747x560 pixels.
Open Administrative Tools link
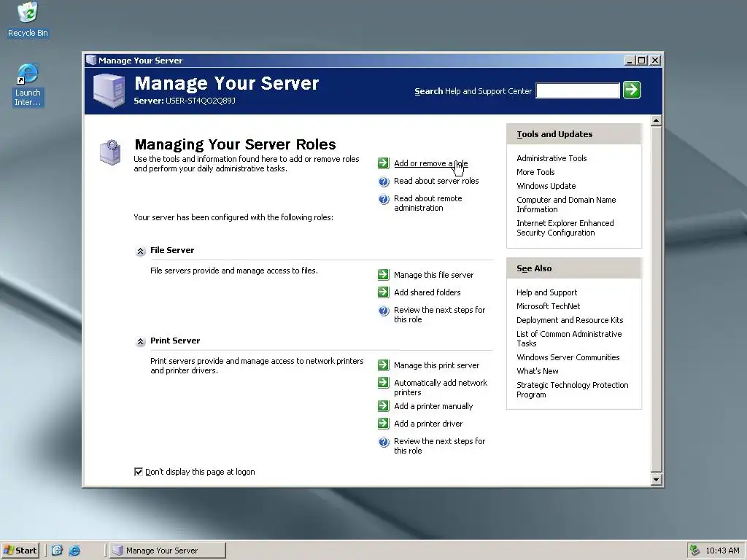click(x=551, y=158)
